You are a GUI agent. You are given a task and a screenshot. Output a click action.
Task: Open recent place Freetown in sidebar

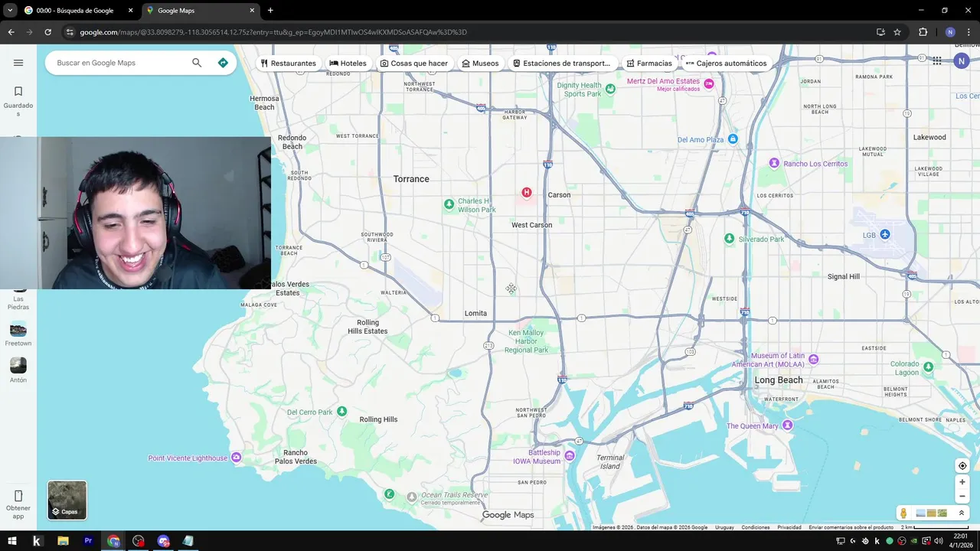(x=18, y=334)
